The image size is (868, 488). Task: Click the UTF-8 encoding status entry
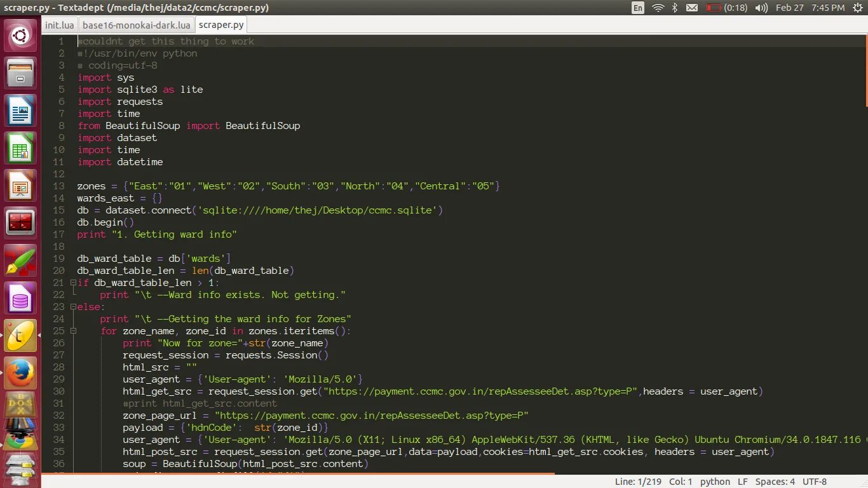pos(815,482)
